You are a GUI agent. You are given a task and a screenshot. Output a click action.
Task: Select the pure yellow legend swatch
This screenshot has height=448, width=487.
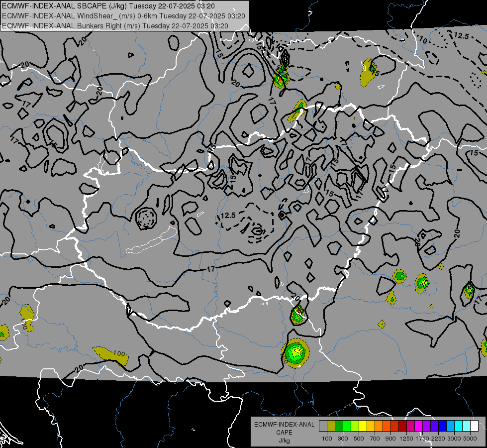(363, 426)
